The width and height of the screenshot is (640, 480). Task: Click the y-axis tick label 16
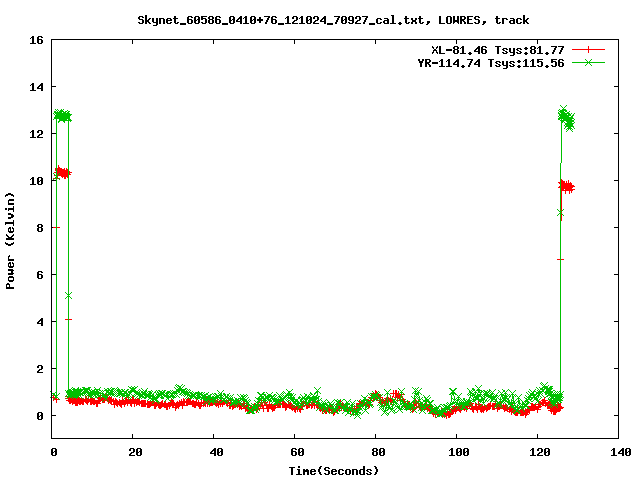[36, 40]
